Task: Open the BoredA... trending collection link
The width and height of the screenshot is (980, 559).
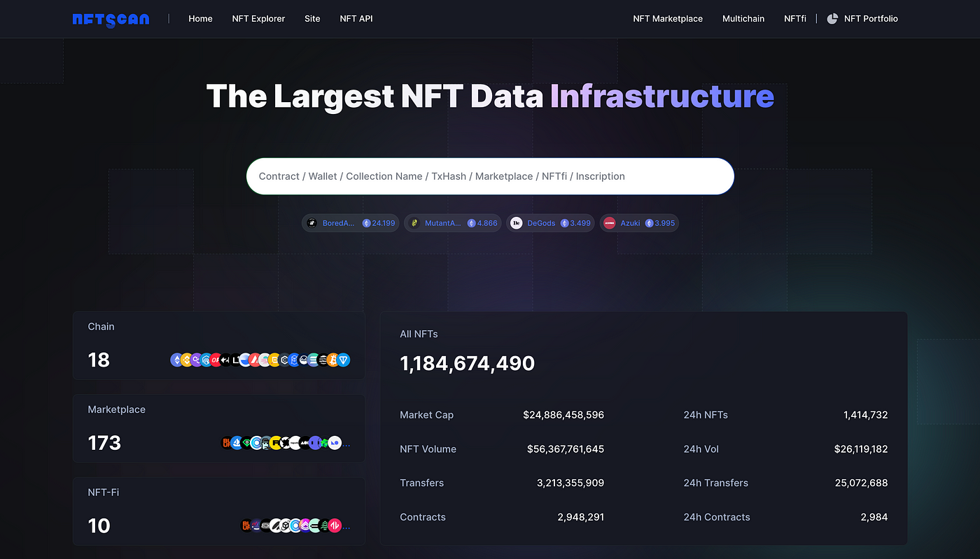Action: click(x=338, y=223)
